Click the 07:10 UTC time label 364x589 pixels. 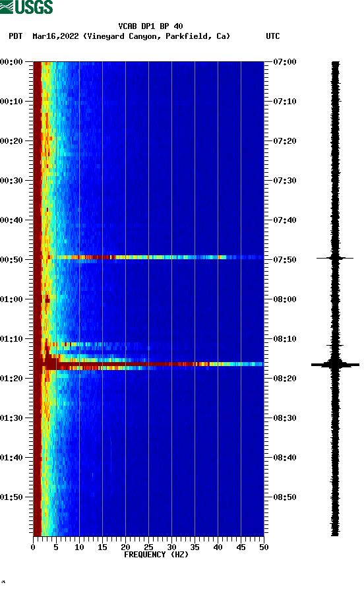click(x=285, y=102)
